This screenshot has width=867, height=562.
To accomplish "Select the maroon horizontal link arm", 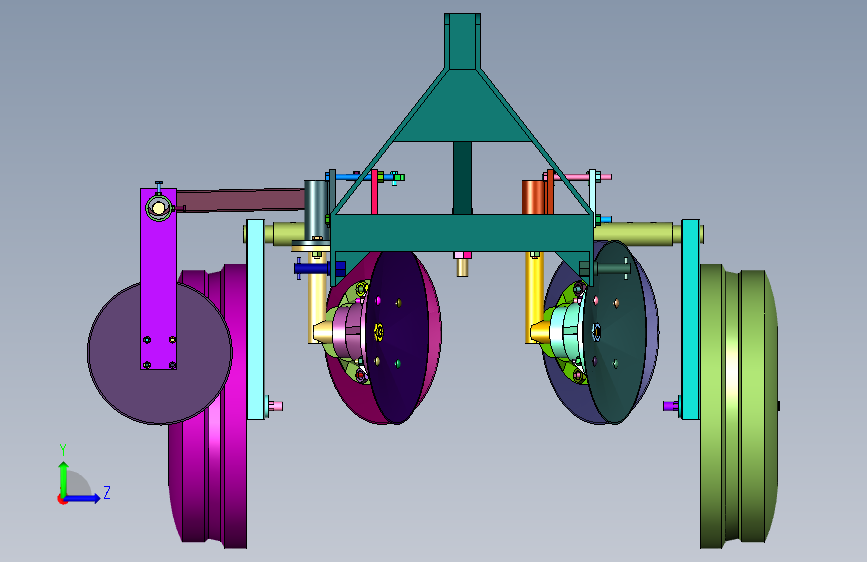I will point(241,200).
